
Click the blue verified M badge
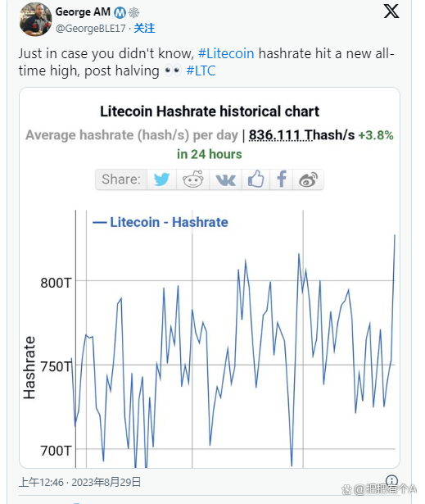click(120, 12)
